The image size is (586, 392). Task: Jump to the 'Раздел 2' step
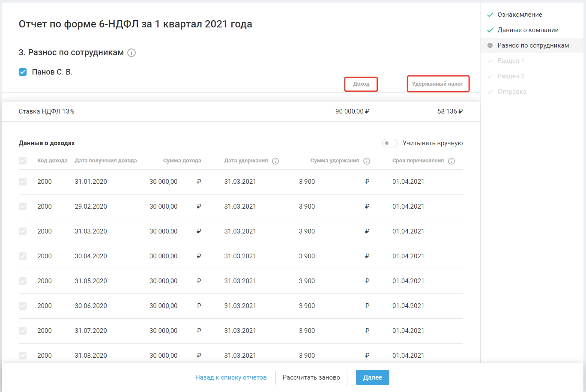tap(511, 76)
